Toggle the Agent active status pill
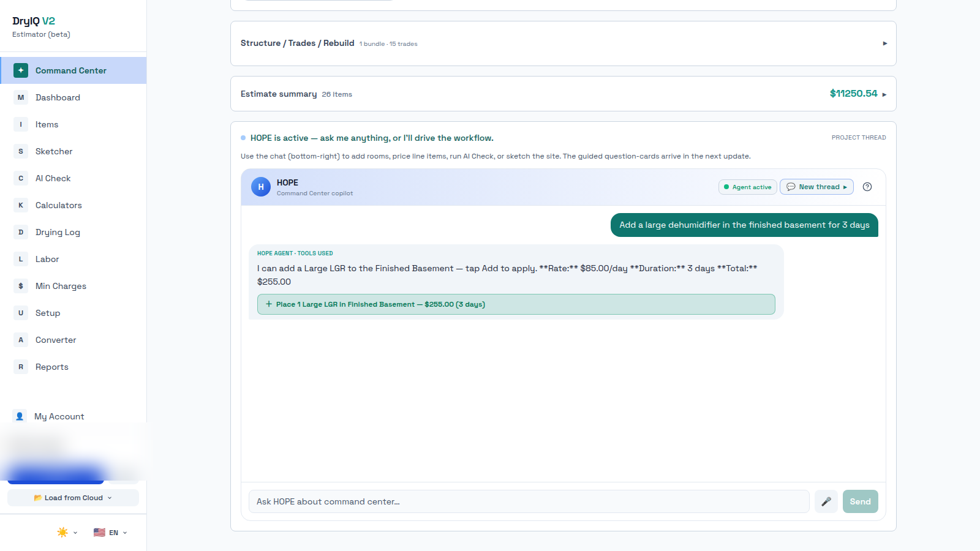This screenshot has height=551, width=980. [748, 187]
